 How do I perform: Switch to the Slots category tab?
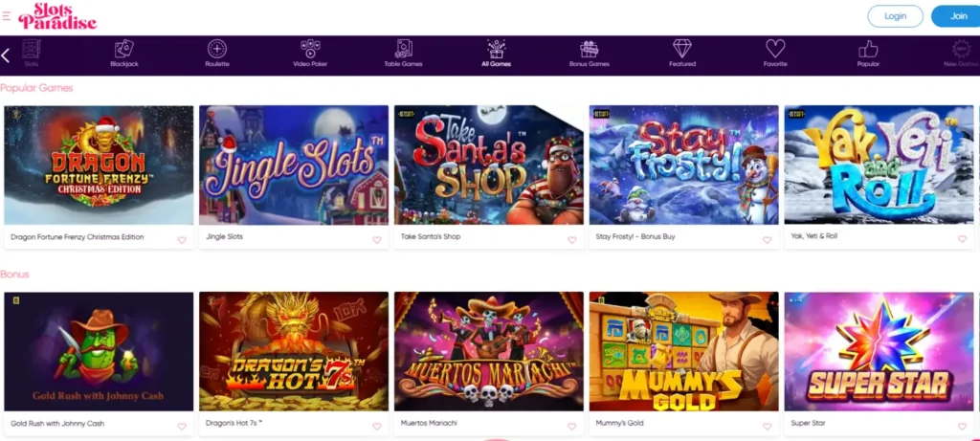coord(32,54)
